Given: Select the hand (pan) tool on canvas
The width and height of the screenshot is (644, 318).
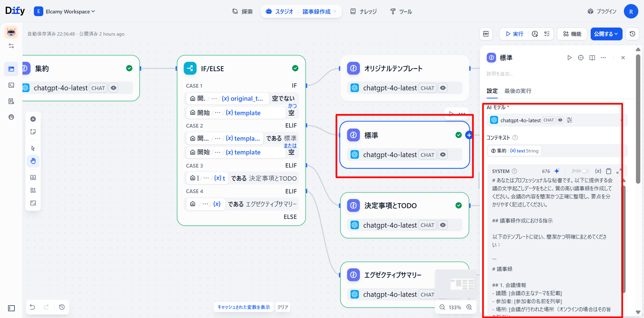Looking at the screenshot, I should [x=33, y=161].
